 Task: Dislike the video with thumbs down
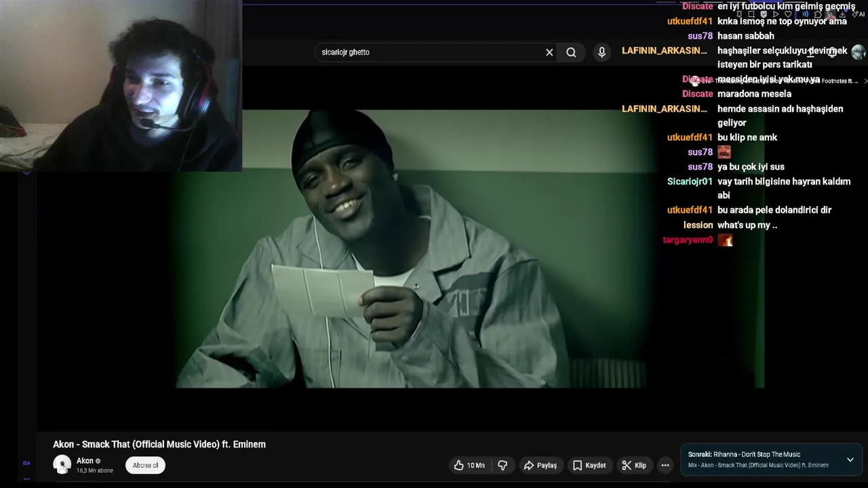[x=502, y=465]
